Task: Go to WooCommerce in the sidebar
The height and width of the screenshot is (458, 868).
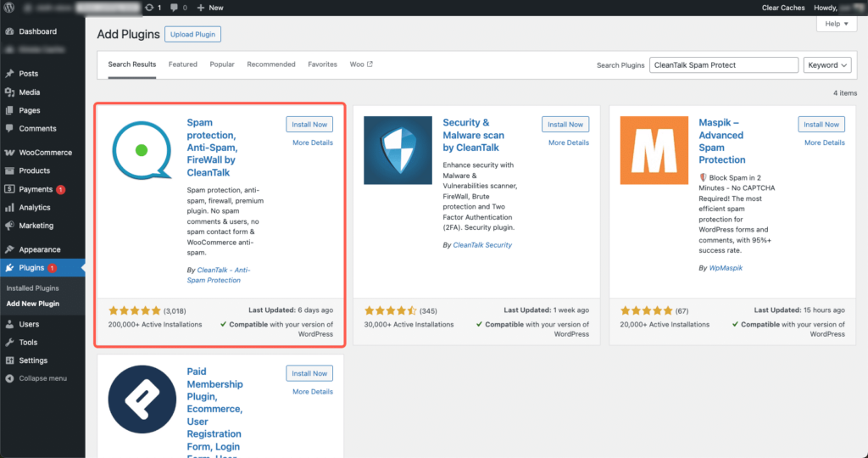Action: [x=46, y=153]
